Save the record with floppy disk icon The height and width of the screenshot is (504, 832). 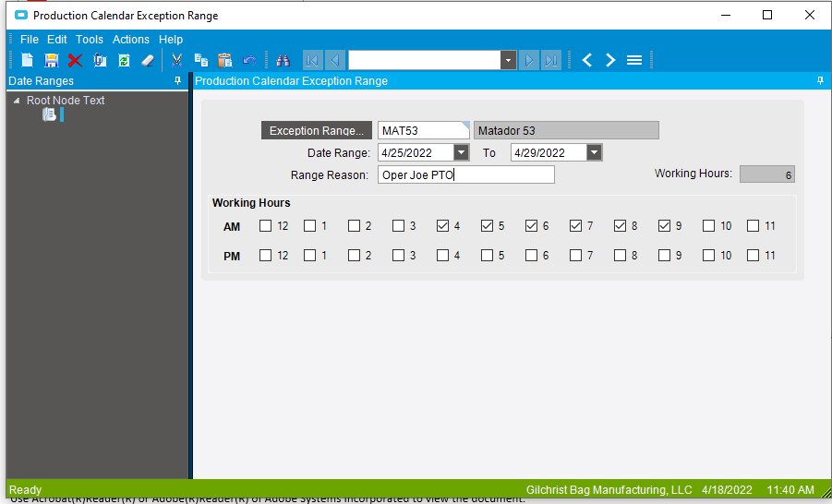[51, 60]
